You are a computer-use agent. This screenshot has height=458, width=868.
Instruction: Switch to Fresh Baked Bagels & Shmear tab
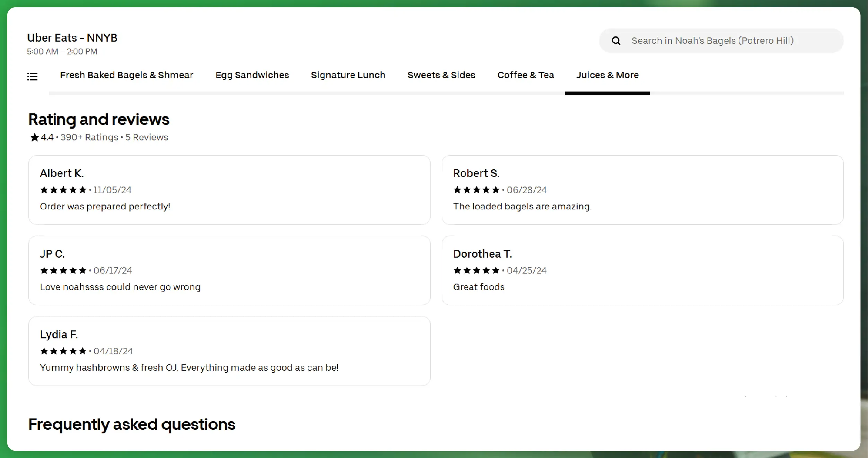pyautogui.click(x=126, y=75)
